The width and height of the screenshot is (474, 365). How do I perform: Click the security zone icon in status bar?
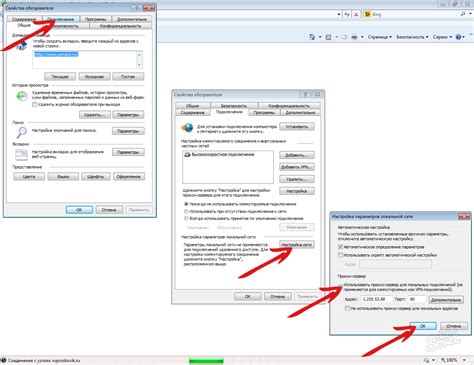pos(426,360)
